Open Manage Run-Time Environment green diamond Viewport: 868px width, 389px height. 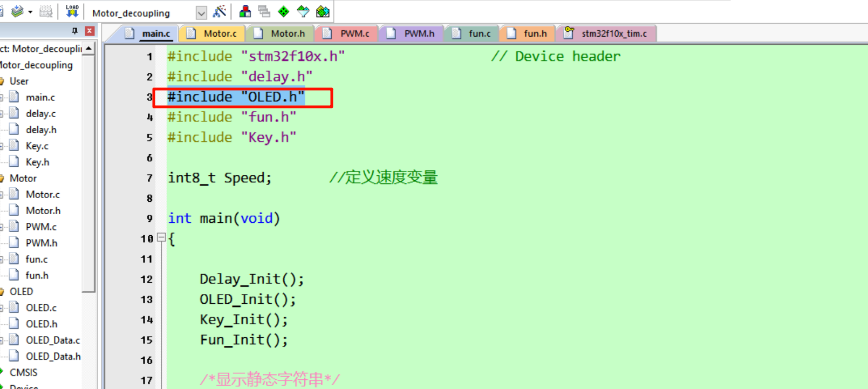point(283,11)
